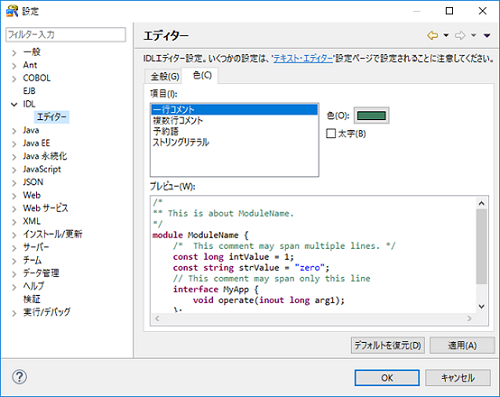Viewport: 500px width, 397px height.
Task: Click the back navigation arrow icon
Action: point(432,35)
